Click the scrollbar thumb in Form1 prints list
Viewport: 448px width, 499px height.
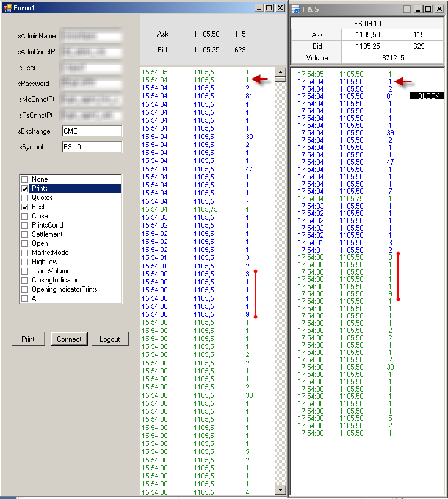[x=280, y=79]
